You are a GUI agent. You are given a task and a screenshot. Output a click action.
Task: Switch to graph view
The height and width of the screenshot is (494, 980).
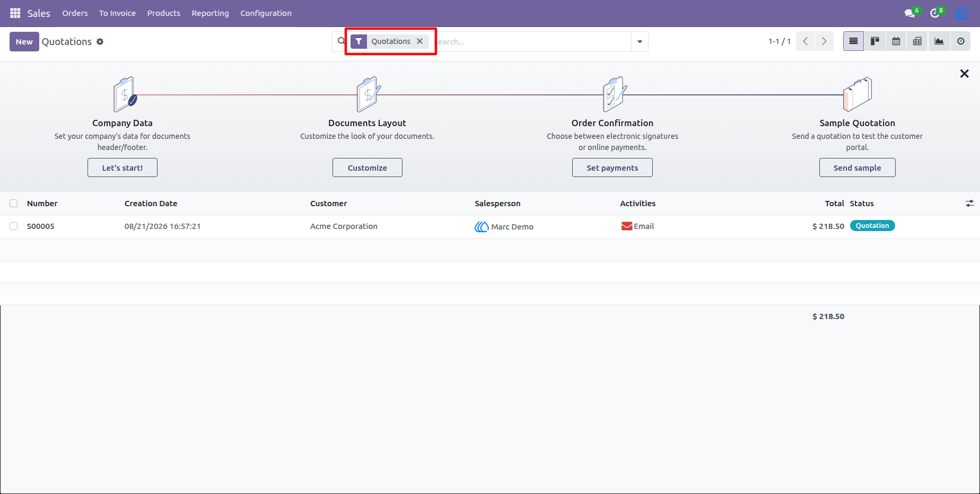939,41
